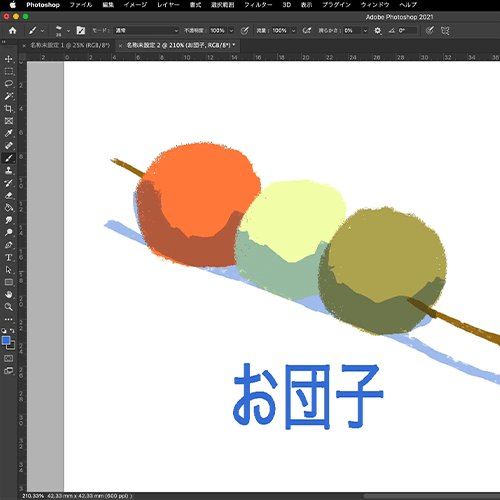Switch to the 名称未設定 1 document tab
This screenshot has width=500, height=500.
coord(70,45)
